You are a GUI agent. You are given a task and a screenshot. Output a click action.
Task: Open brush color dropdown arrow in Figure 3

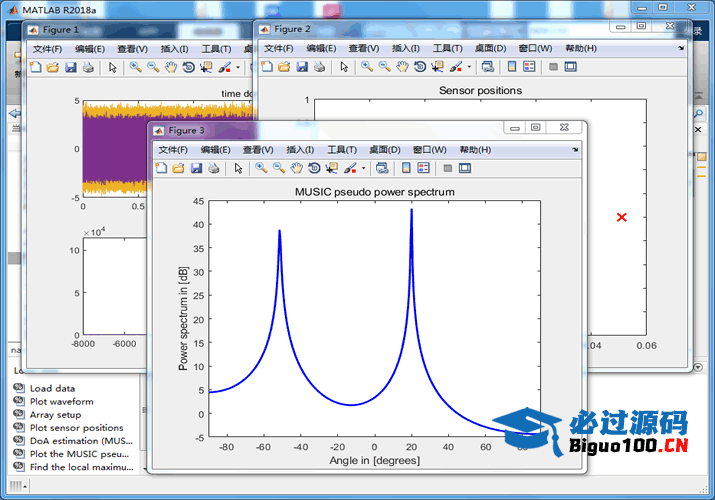click(363, 168)
